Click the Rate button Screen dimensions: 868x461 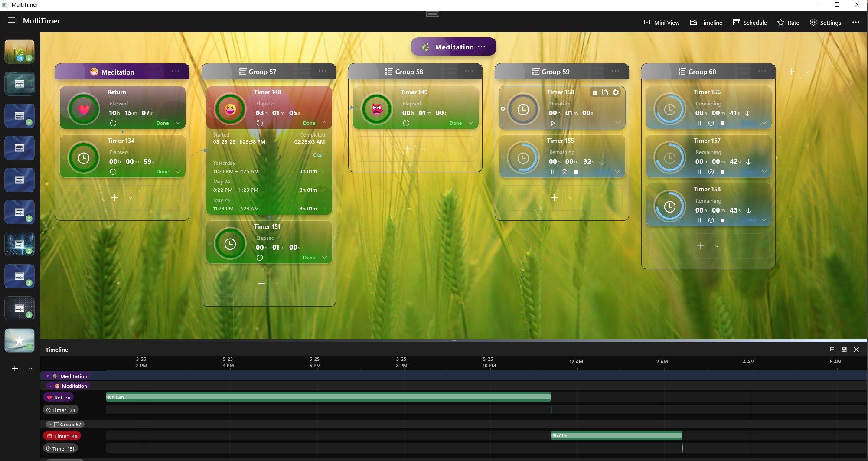click(788, 23)
